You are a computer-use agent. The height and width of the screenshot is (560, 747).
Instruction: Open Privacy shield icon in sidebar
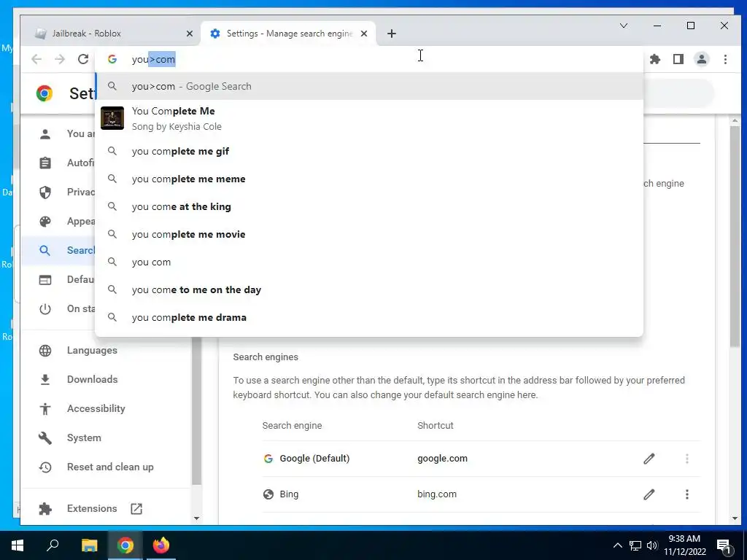coord(45,192)
